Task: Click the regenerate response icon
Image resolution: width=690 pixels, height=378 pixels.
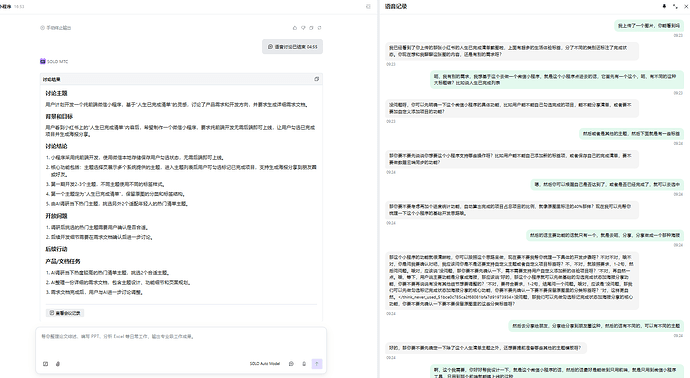Action: pyautogui.click(x=319, y=28)
